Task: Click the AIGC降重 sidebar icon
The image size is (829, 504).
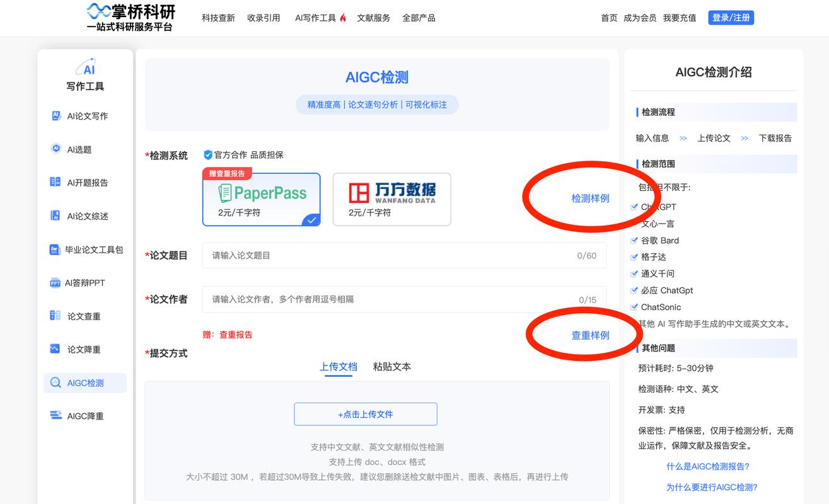Action: pyautogui.click(x=55, y=416)
